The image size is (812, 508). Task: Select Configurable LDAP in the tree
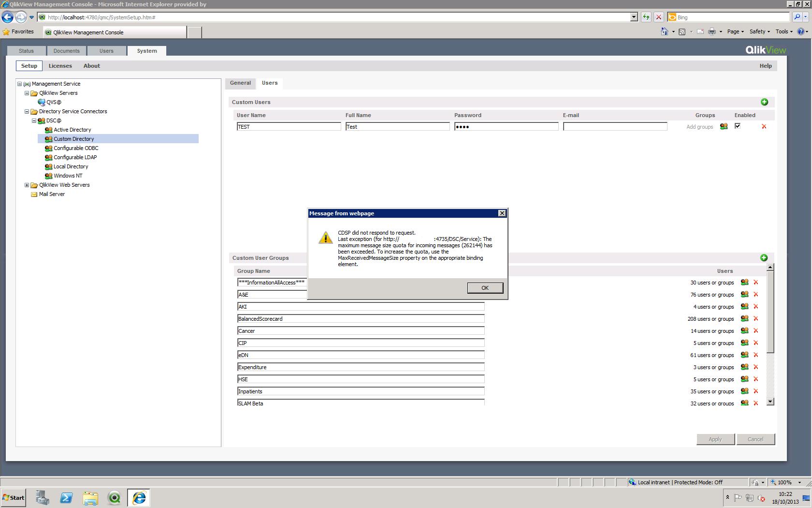click(x=75, y=157)
